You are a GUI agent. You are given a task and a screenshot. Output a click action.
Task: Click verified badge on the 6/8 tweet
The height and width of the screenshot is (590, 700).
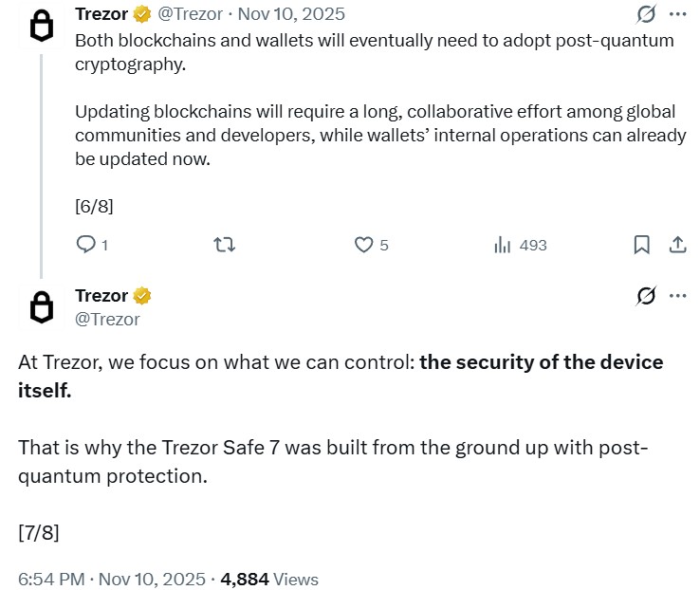point(143,14)
